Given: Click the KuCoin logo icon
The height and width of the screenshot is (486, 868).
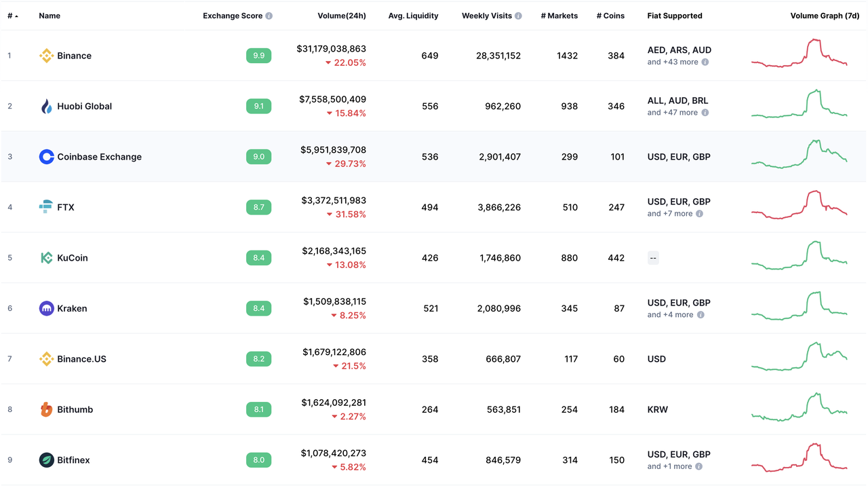Looking at the screenshot, I should (x=46, y=258).
